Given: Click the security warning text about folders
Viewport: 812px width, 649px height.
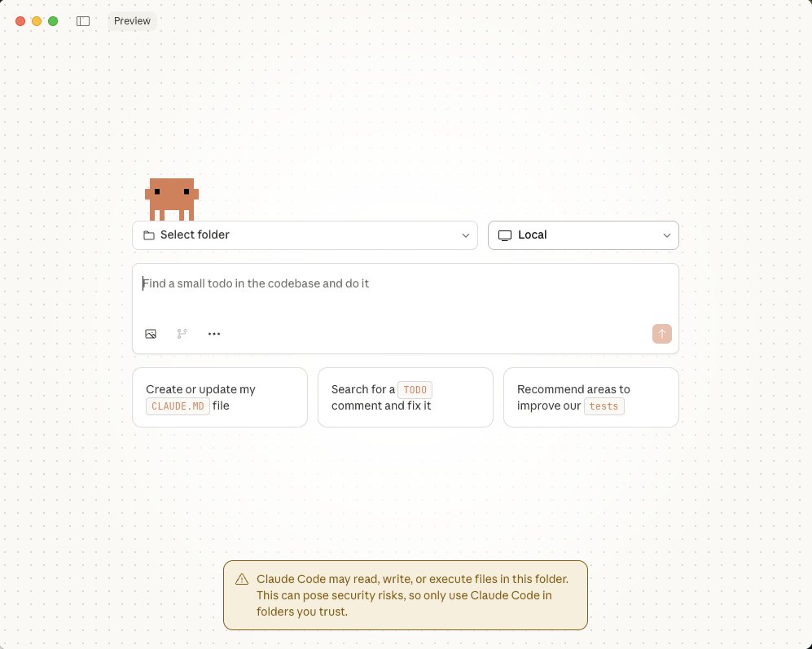Looking at the screenshot, I should point(412,595).
